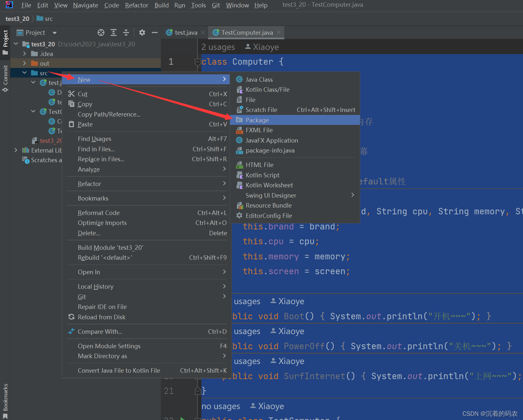
Task: Click the Copy icon in context menu
Action: click(x=71, y=104)
